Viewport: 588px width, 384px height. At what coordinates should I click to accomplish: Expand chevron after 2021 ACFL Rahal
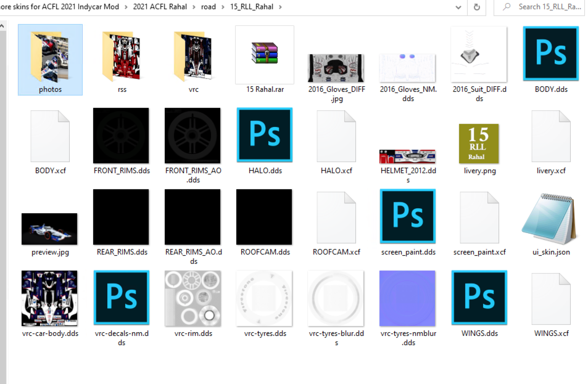194,7
